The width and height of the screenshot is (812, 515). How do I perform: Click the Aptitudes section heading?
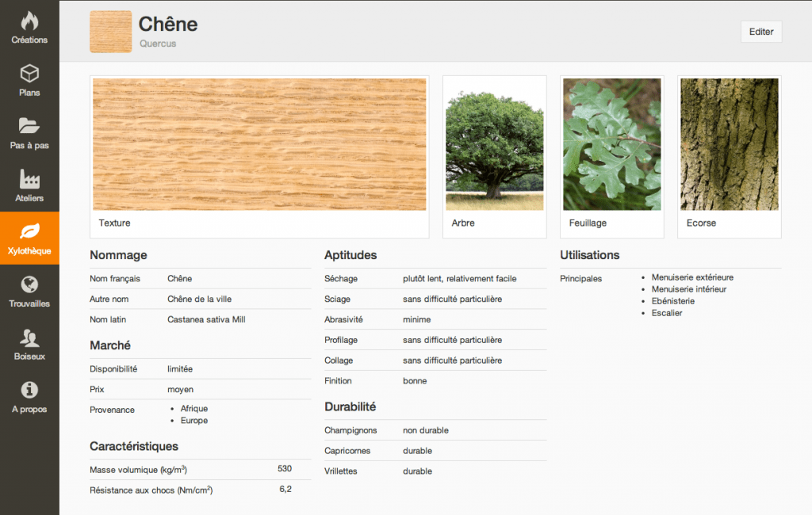(x=350, y=255)
